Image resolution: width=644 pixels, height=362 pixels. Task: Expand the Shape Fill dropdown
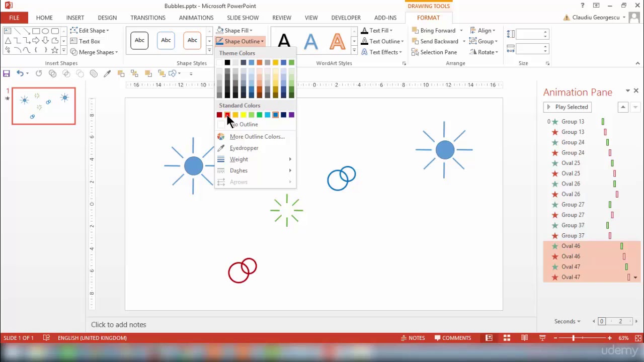coord(234,31)
